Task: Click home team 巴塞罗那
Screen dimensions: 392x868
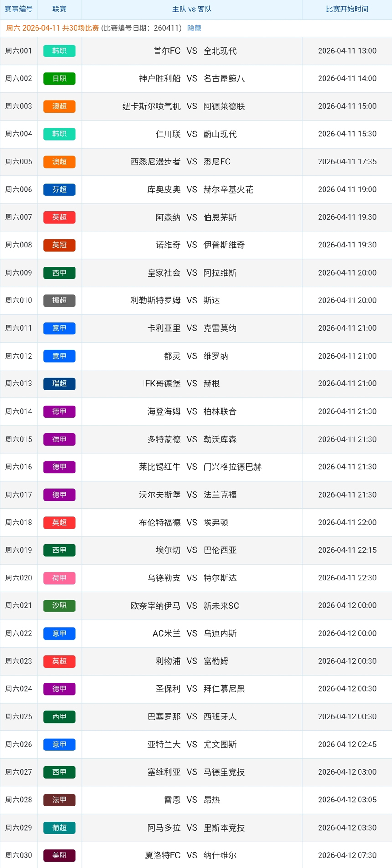Action: (x=164, y=716)
